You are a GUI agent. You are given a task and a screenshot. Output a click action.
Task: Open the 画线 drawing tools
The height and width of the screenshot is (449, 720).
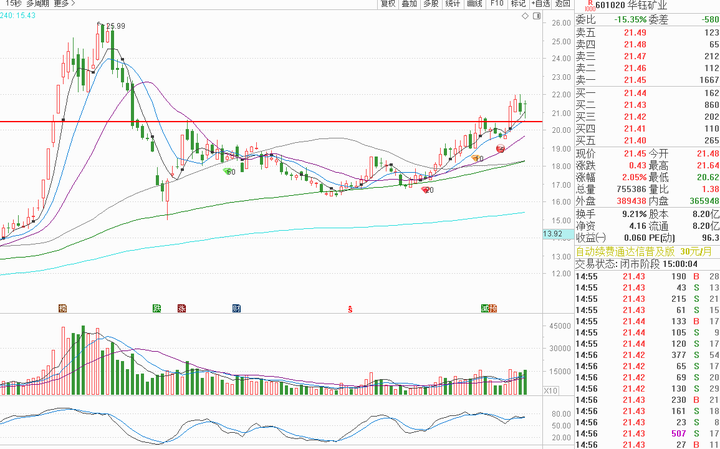475,4
